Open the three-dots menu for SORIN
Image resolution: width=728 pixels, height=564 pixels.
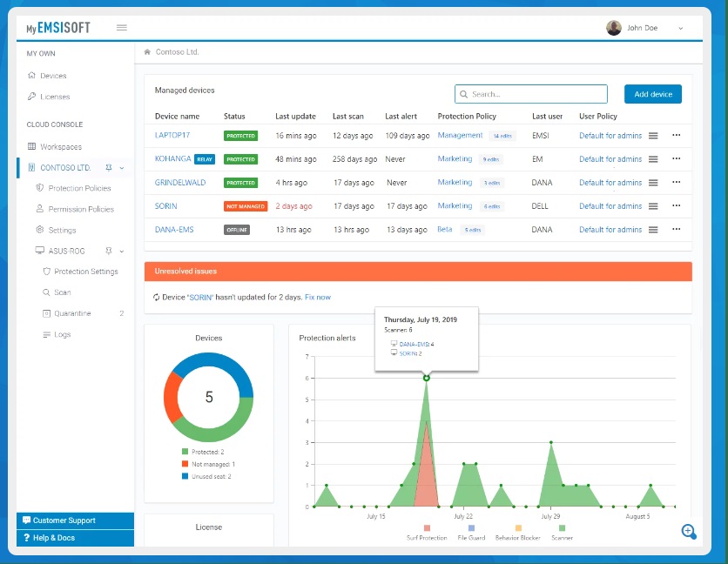tap(677, 205)
